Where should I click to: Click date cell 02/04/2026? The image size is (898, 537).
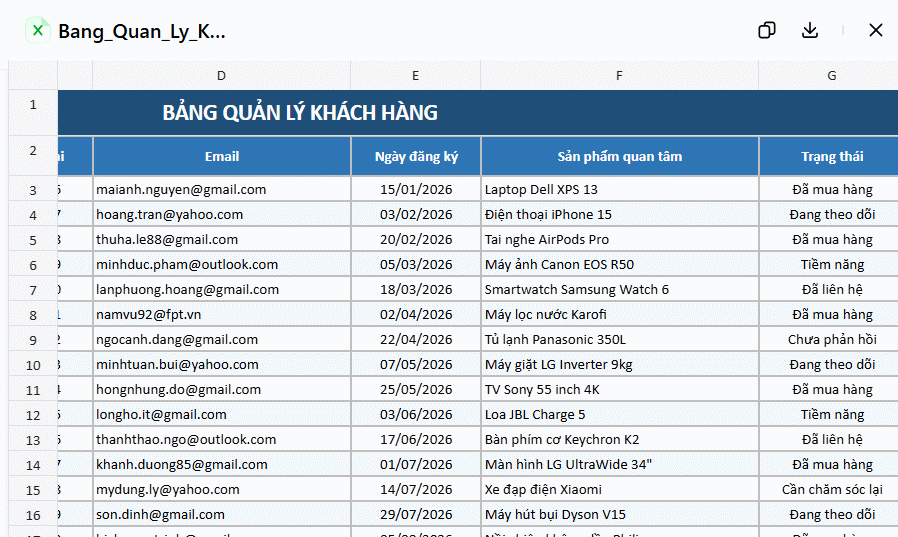click(416, 314)
